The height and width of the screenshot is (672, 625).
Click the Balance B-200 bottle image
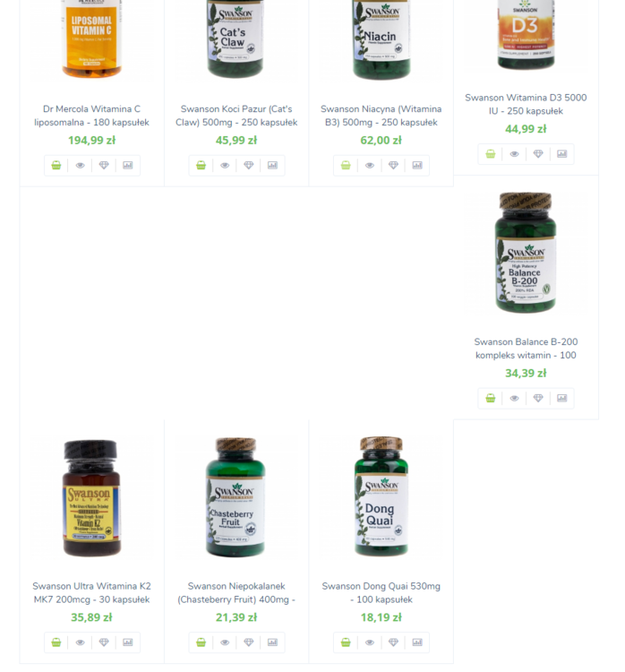tap(526, 253)
